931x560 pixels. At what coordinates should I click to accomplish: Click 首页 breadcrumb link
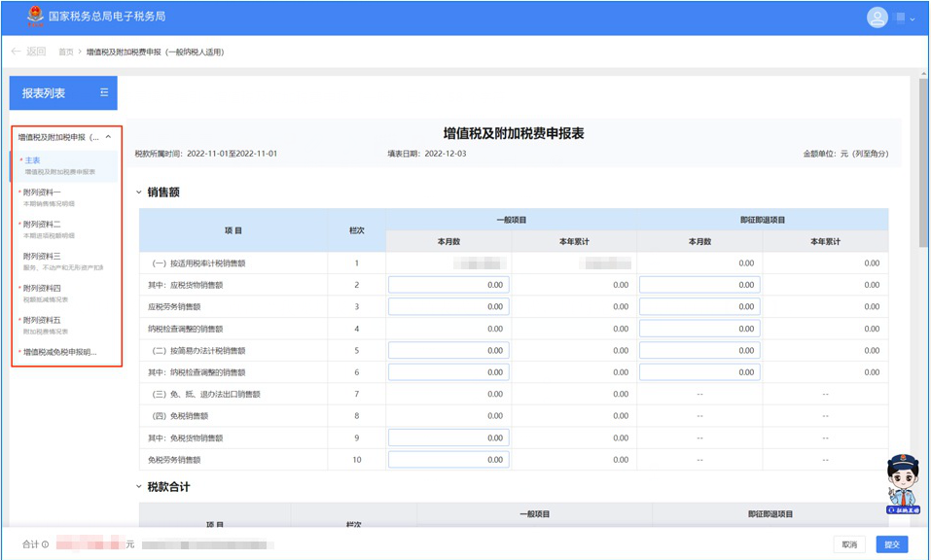coord(68,52)
